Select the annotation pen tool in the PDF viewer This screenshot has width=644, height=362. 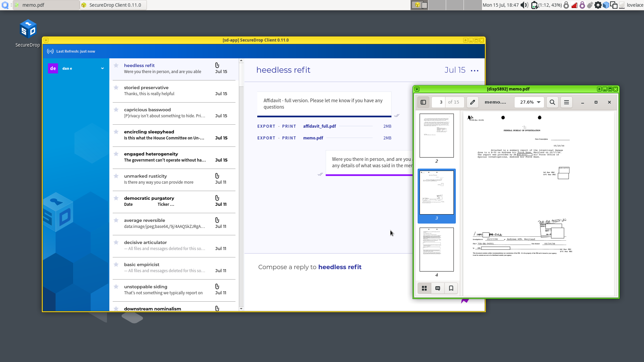[x=472, y=102]
